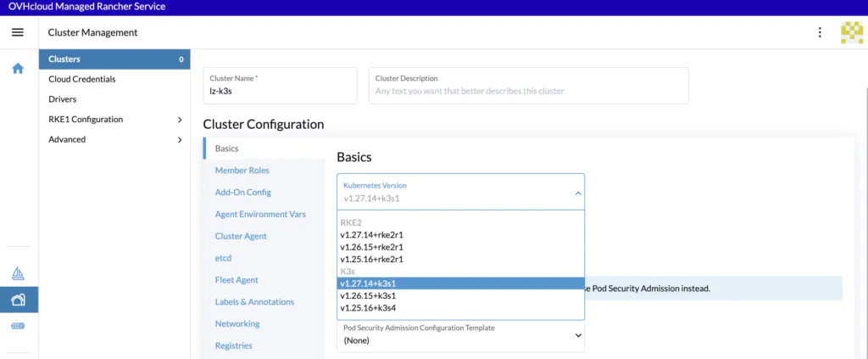Choose version v1.26.15+k3s1
The image size is (868, 359).
pyautogui.click(x=460, y=296)
